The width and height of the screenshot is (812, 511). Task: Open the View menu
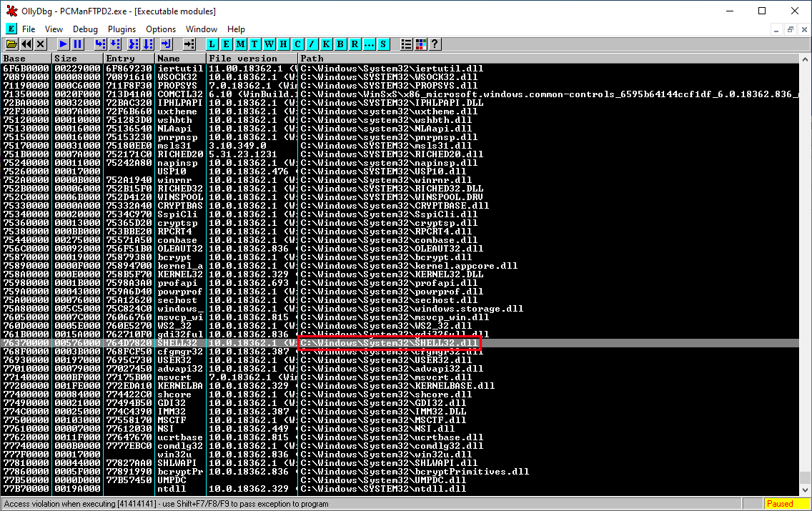[x=54, y=29]
